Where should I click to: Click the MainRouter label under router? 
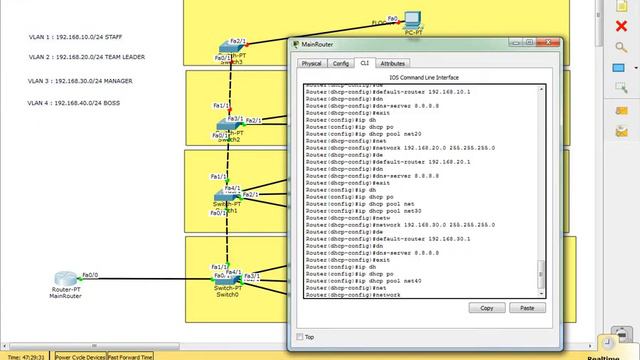(x=65, y=296)
